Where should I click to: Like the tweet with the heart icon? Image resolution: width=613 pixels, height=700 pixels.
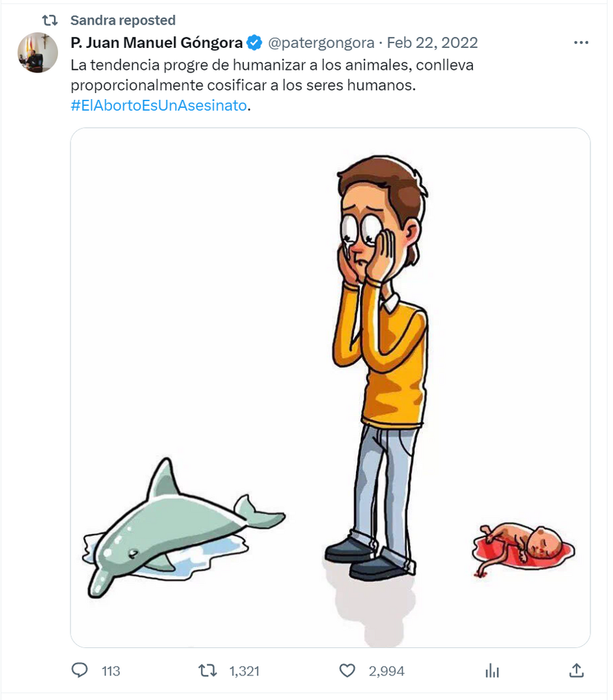[348, 671]
